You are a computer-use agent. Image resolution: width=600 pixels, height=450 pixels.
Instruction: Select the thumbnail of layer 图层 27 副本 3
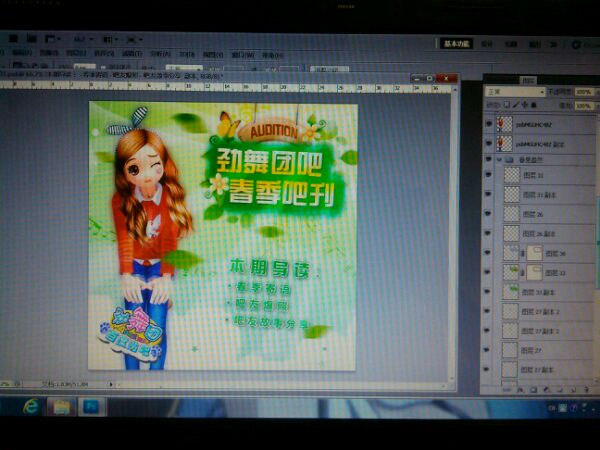510,331
